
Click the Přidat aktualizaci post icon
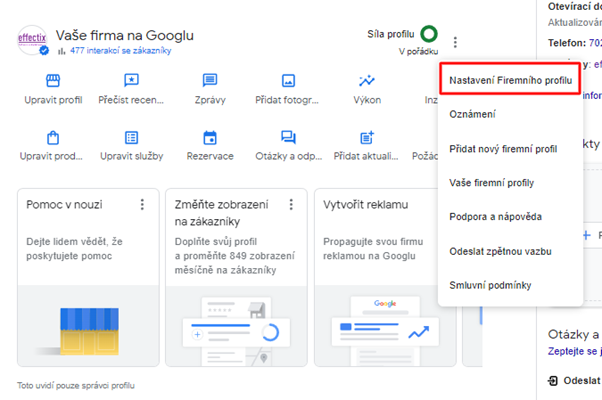[367, 137]
